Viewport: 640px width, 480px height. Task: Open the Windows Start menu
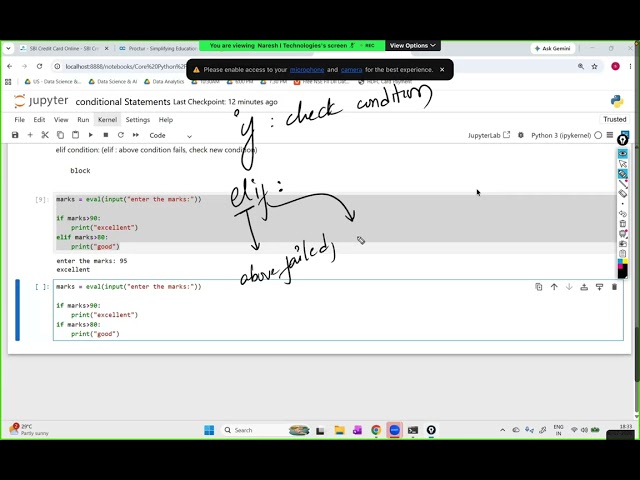(209, 430)
